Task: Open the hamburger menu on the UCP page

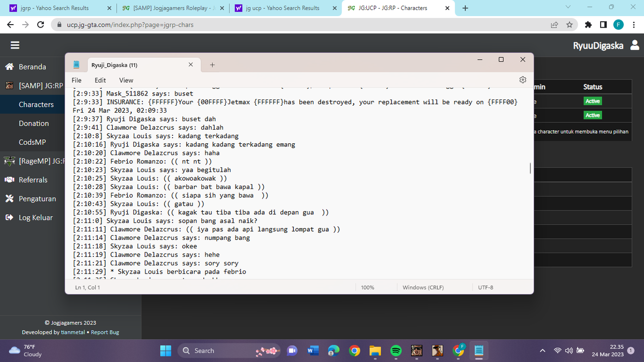Action: tap(15, 45)
